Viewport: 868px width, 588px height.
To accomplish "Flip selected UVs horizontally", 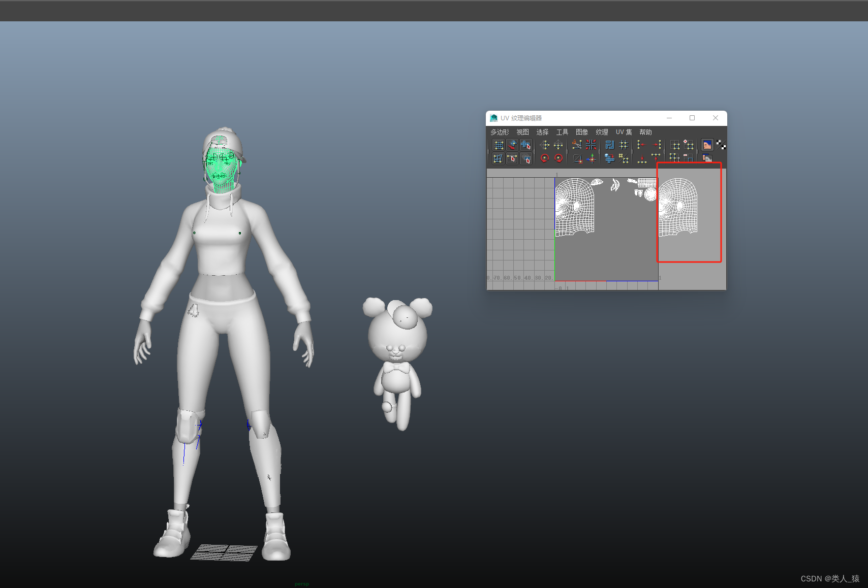I will 544,145.
